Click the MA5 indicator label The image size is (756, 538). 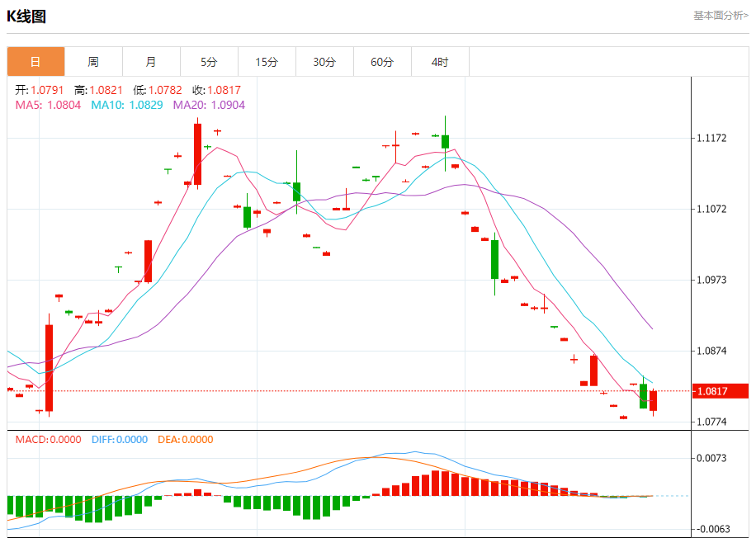(x=48, y=105)
